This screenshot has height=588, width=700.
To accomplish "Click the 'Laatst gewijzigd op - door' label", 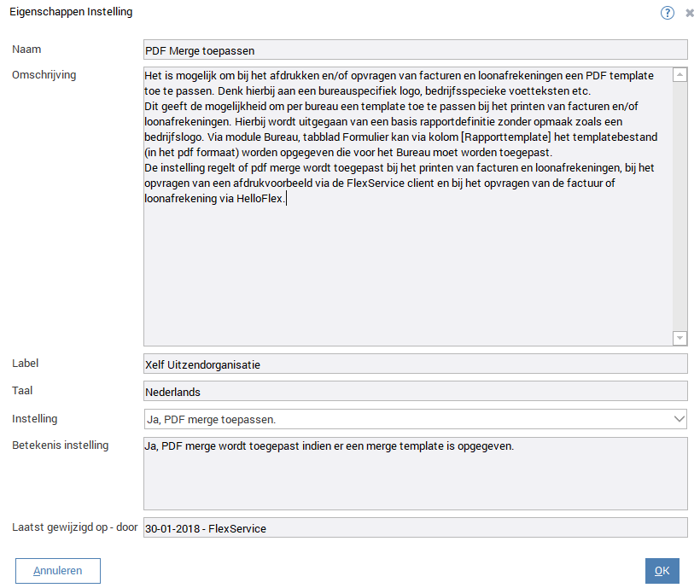I will (75, 527).
